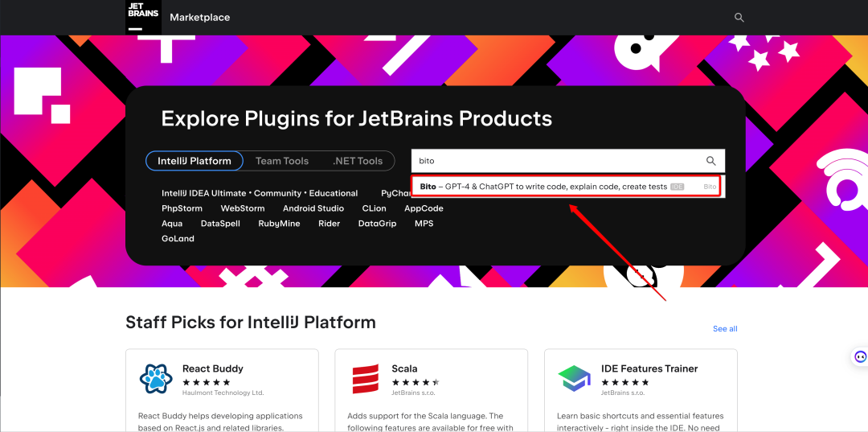Click JetBrains s.r.o. under IDE Features Trainer
Screen dimensions: 868x432
click(623, 393)
